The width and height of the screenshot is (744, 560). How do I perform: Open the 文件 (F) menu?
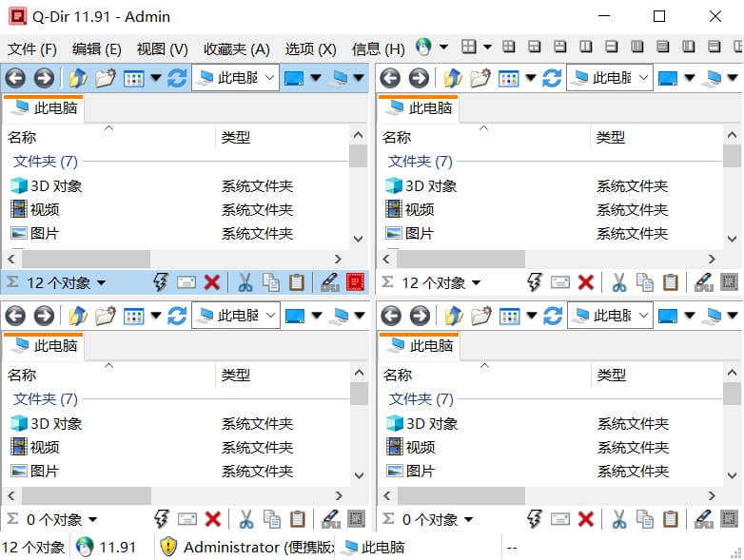click(32, 48)
